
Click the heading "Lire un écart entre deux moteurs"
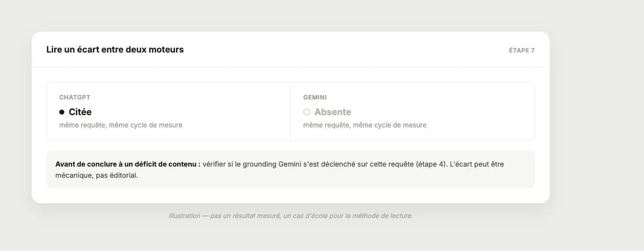[x=115, y=50]
